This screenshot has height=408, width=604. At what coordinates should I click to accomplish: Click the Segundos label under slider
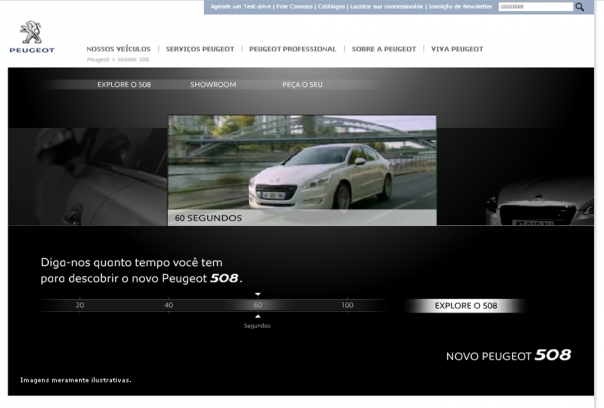point(257,326)
